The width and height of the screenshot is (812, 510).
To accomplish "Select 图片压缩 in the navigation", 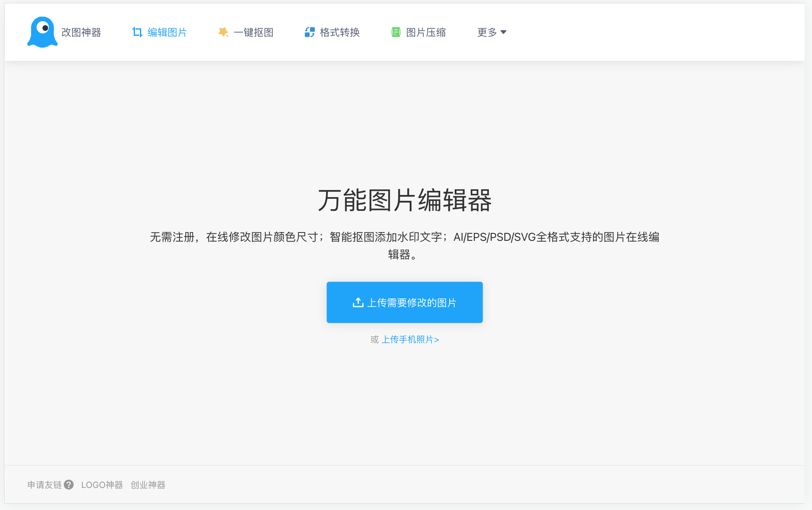I will click(426, 32).
